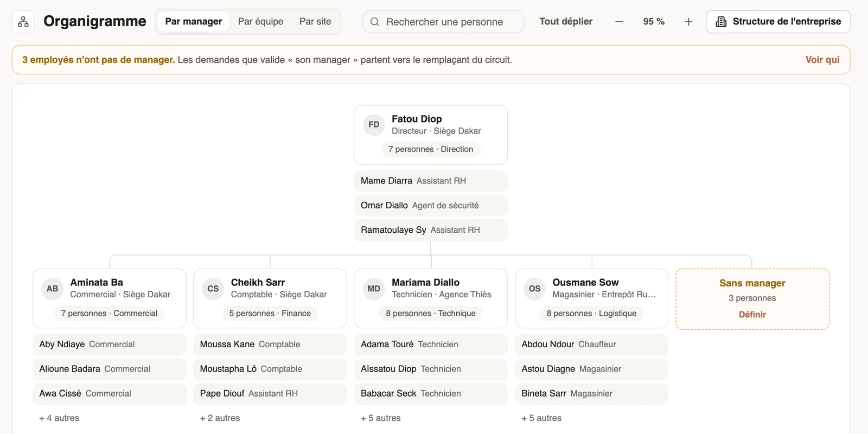Viewport: 868px width, 434px height.
Task: Select the Moussa Kane row
Action: [270, 344]
